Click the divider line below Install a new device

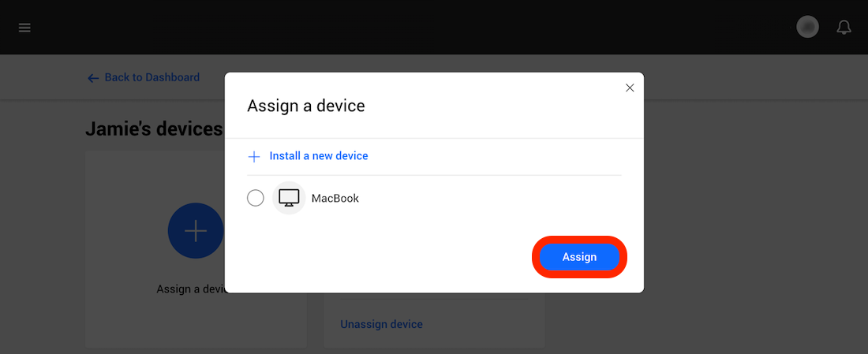pyautogui.click(x=434, y=175)
